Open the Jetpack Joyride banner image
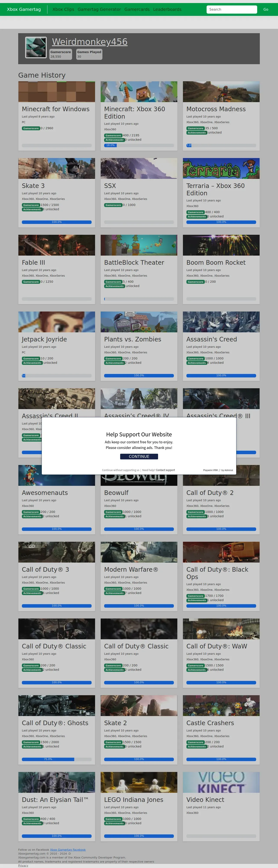The width and height of the screenshot is (278, 868). (57, 322)
